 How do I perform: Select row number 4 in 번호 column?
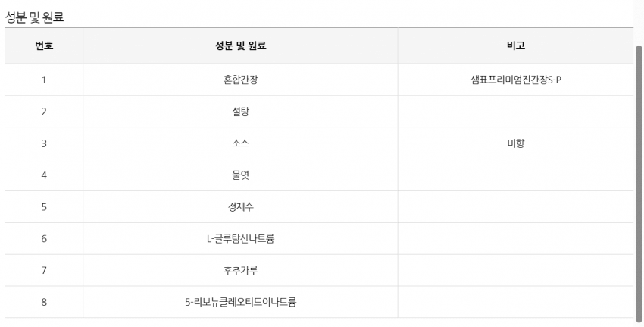pyautogui.click(x=44, y=175)
